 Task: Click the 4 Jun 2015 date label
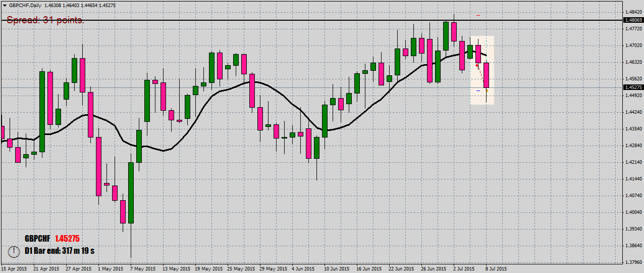click(x=303, y=269)
